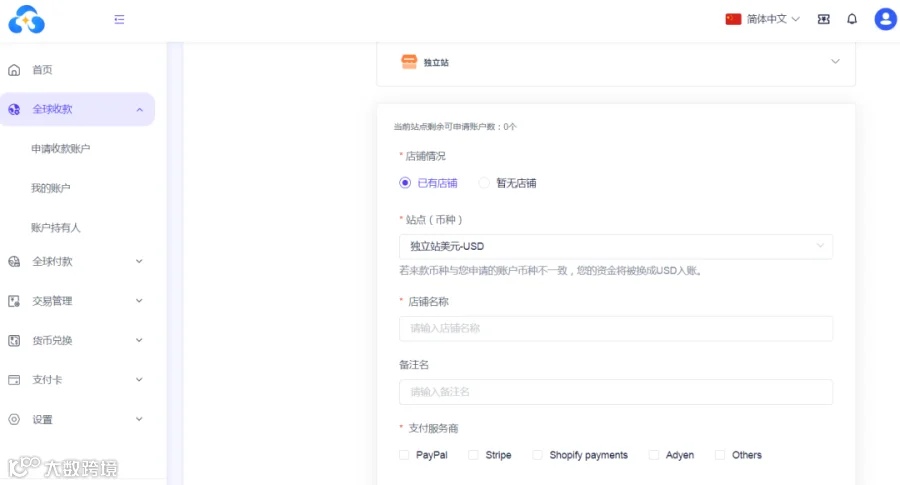Click the 支付服务商 field label
This screenshot has height=485, width=900.
pyautogui.click(x=433, y=429)
